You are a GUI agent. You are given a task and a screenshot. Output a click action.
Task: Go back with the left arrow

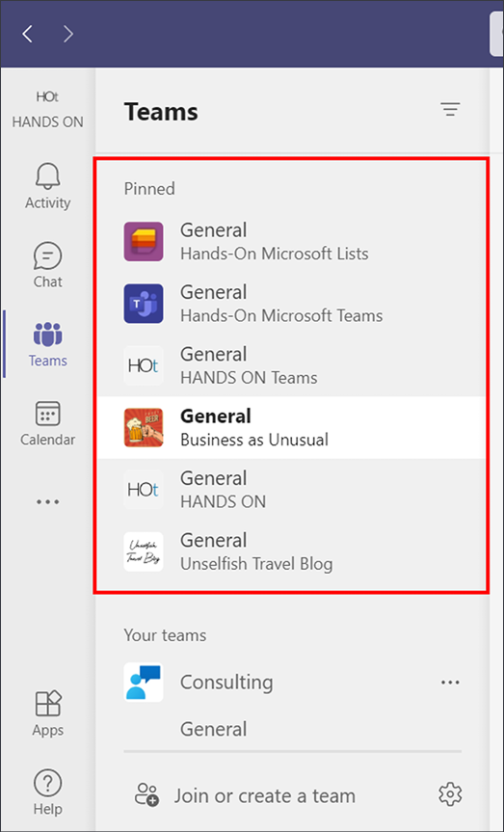coord(28,34)
